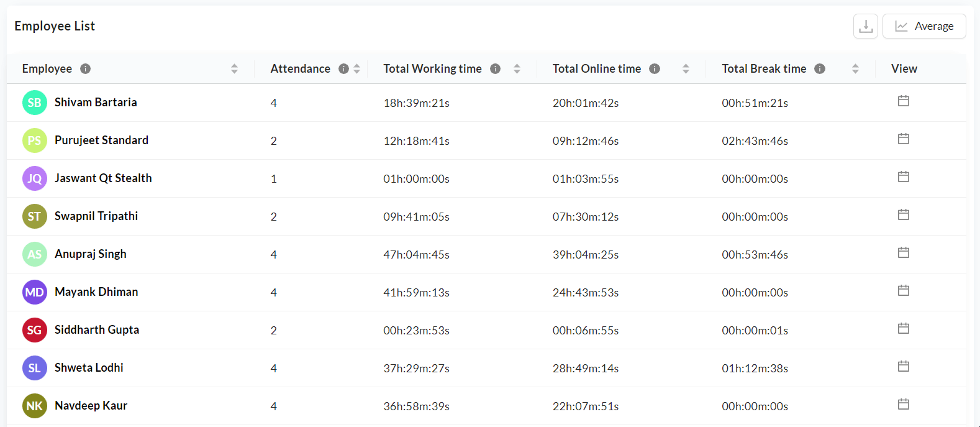
Task: Open calendar view for Mayank Dhiman
Action: (904, 290)
